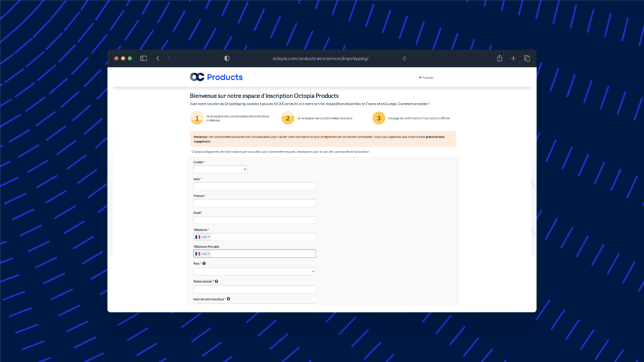Click the Octopia Products logo

216,77
